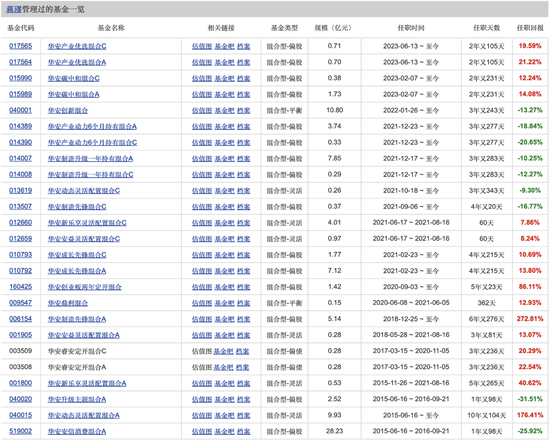The height and width of the screenshot is (441, 550).
Task: Open 估值图 link for fund 017565
Action: [202, 46]
